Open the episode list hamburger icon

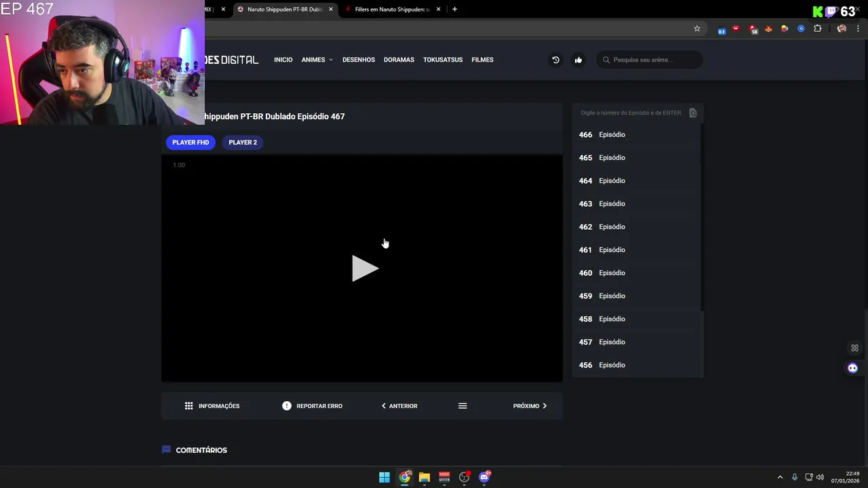point(462,406)
